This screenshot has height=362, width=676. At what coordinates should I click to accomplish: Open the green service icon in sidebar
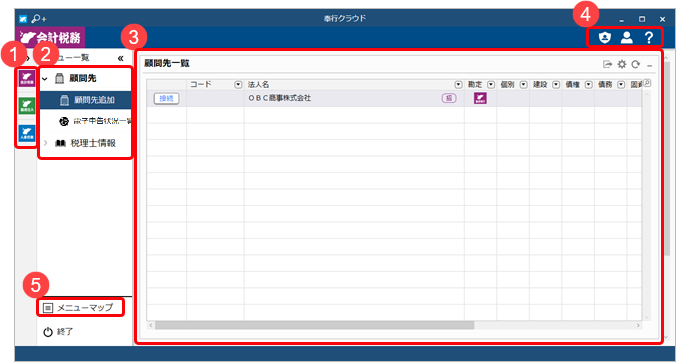pos(26,106)
